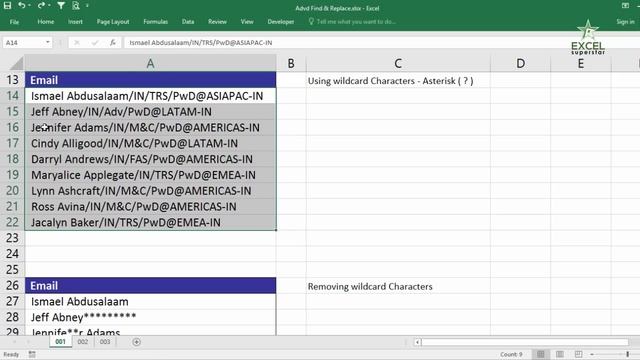Select column D header
Screen dimensions: 640x360
tap(520, 64)
